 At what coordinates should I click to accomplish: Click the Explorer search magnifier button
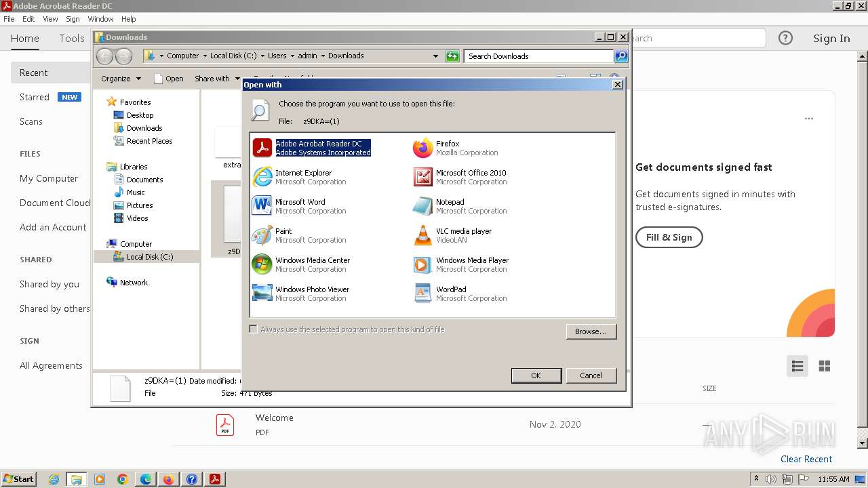pos(621,56)
